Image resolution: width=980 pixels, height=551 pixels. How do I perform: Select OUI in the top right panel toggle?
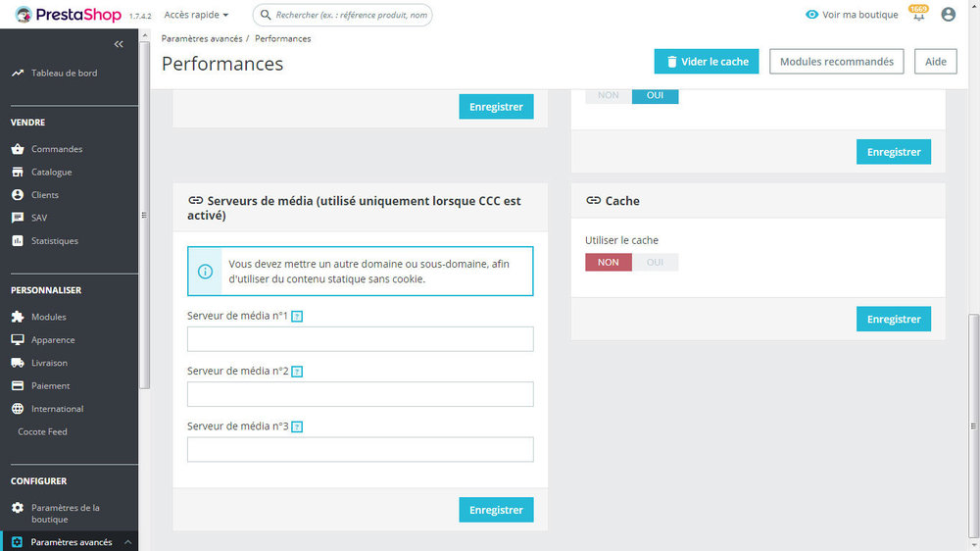pos(655,96)
